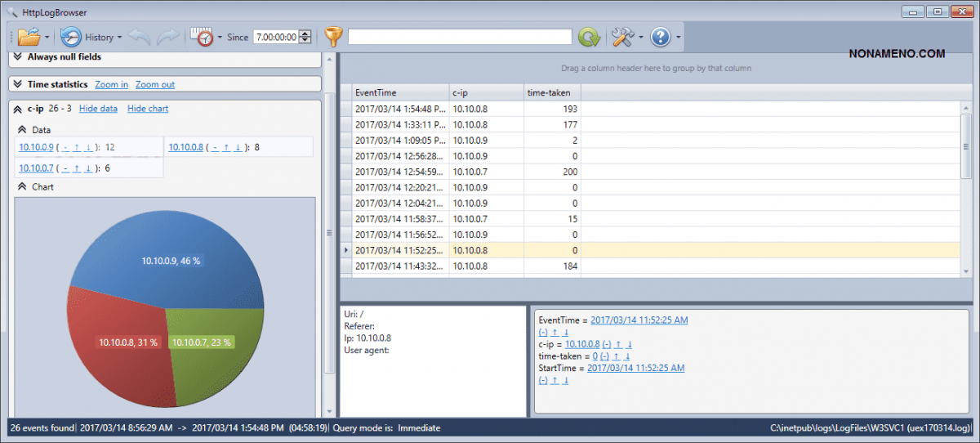Click the time range clock icon
The image size is (980, 443).
point(200,37)
